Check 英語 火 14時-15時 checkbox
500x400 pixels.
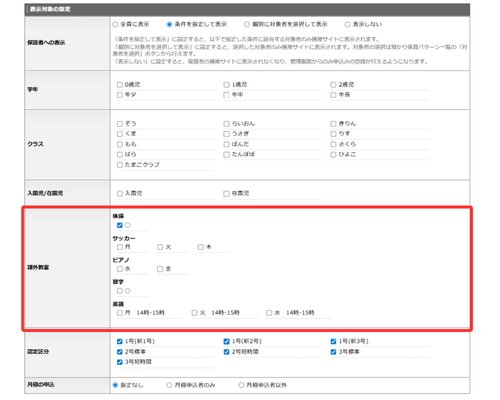tap(194, 313)
